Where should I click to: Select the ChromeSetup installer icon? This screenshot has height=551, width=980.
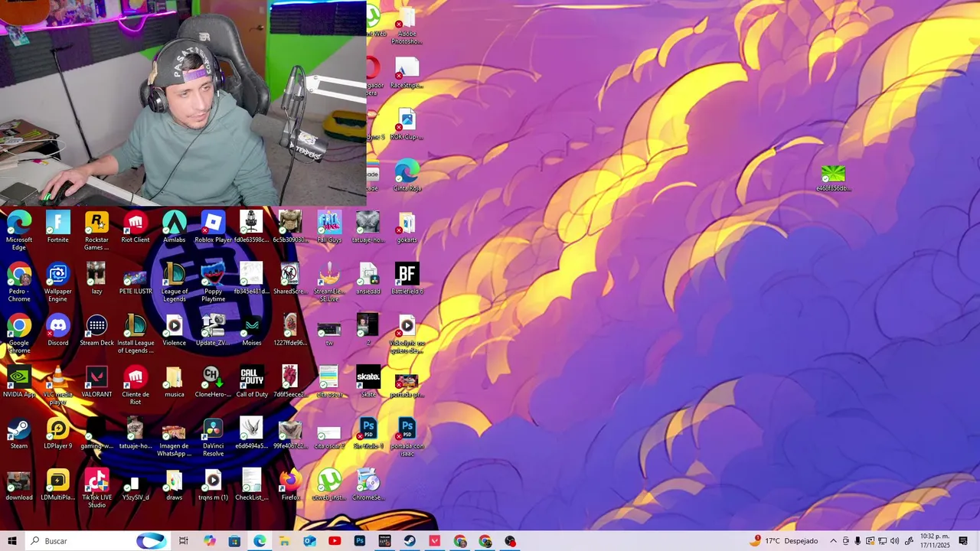pyautogui.click(x=368, y=484)
